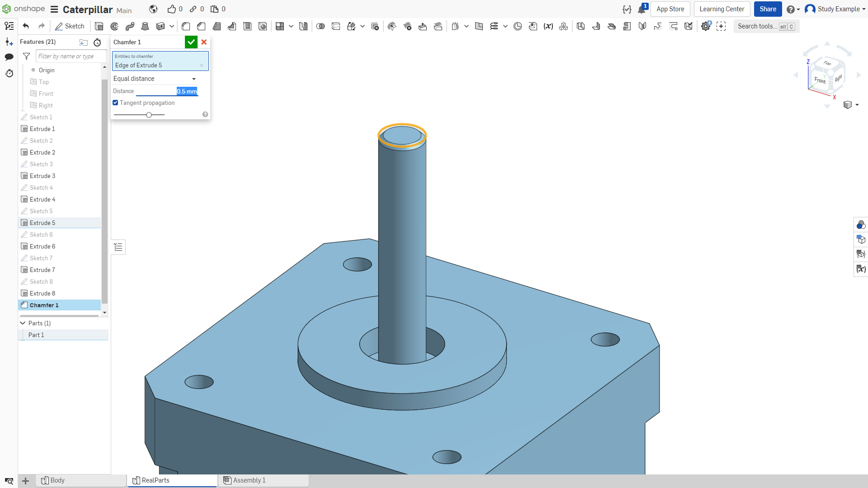Open notifications bell icon
The image size is (868, 488).
pyautogui.click(x=642, y=9)
